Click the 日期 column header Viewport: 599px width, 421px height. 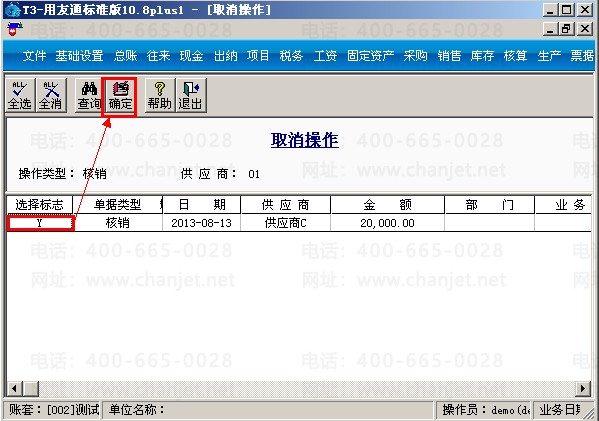[x=202, y=205]
